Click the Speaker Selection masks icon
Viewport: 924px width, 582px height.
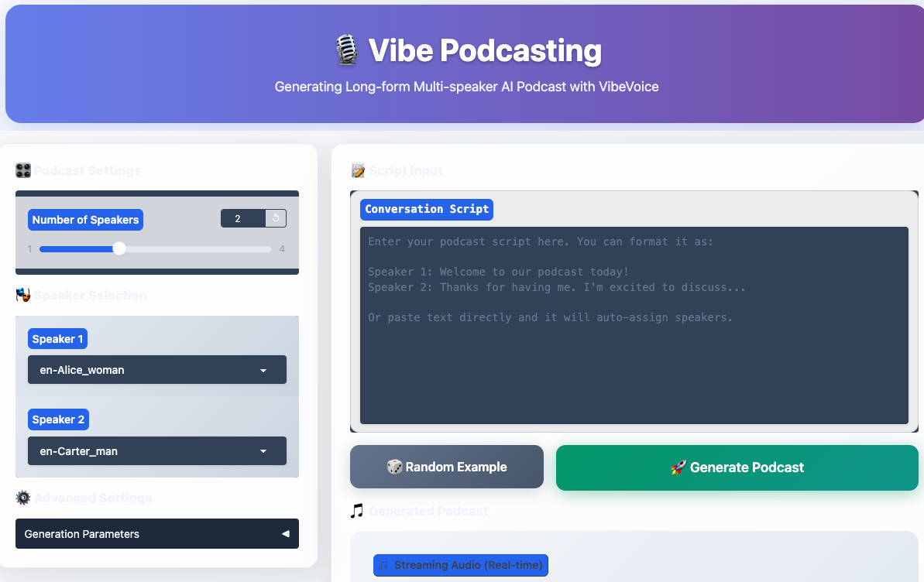tap(23, 295)
